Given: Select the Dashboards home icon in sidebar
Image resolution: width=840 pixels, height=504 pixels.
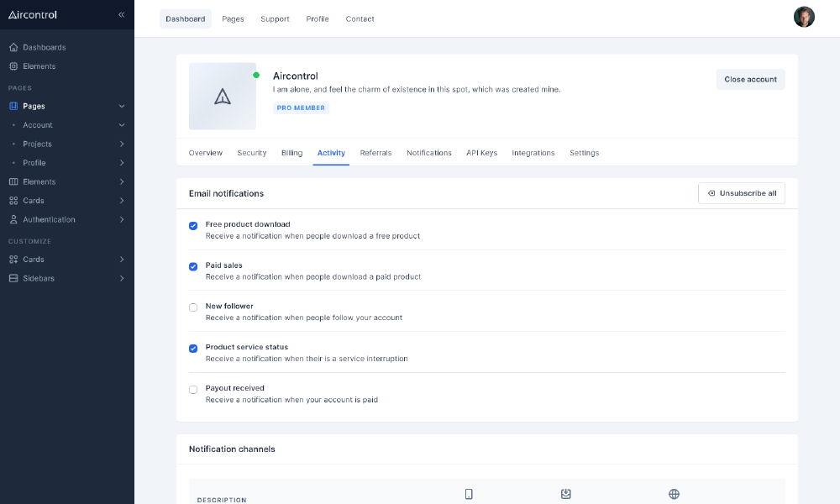Looking at the screenshot, I should pos(13,47).
